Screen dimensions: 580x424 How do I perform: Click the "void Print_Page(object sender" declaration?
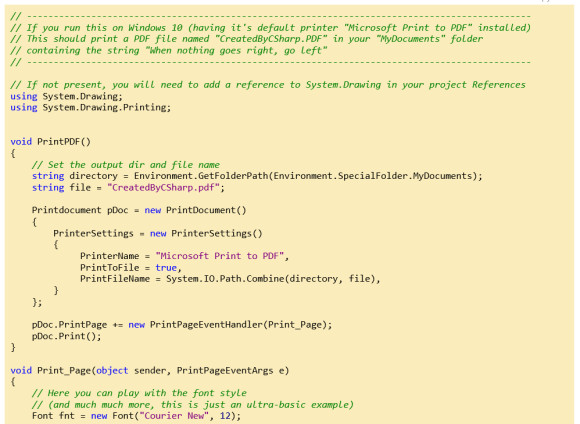tap(150, 370)
